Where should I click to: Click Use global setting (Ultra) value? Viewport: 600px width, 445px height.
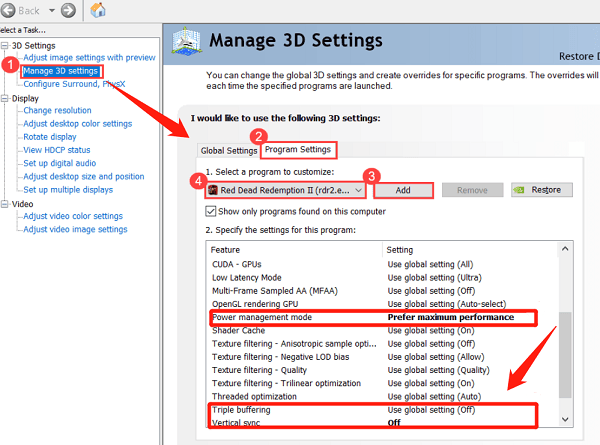[x=434, y=277]
